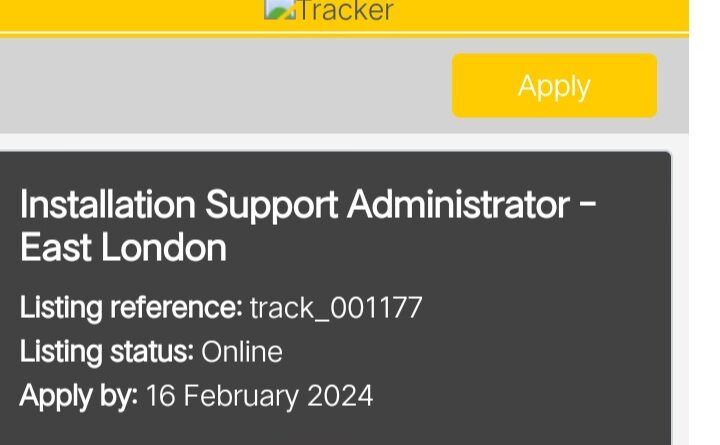
Task: Click the broken Tracker logo image icon
Action: pos(280,9)
